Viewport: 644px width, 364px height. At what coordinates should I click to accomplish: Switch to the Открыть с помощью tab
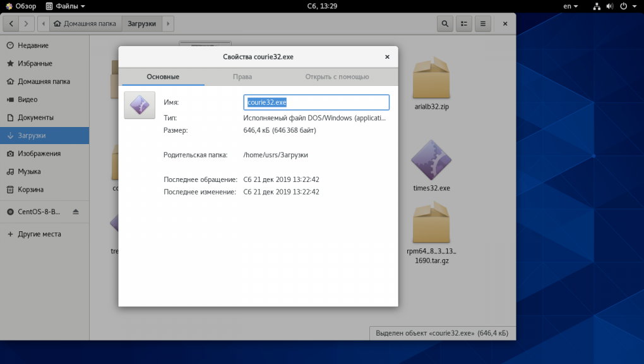337,76
